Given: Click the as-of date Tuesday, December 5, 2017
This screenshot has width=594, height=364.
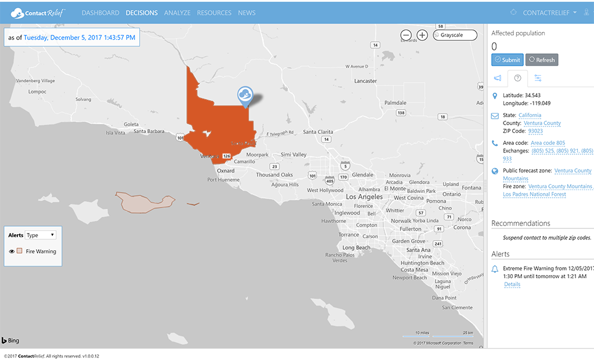Looking at the screenshot, I should click(x=79, y=38).
